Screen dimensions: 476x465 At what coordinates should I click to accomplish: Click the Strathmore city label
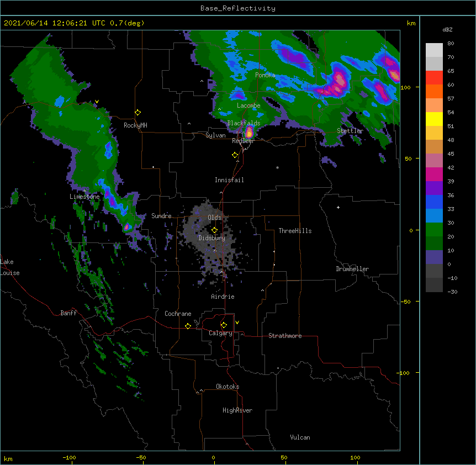[x=285, y=336]
